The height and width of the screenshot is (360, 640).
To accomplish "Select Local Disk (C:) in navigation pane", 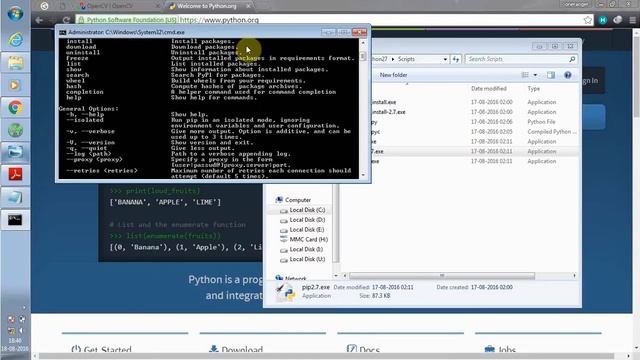I will click(302, 210).
